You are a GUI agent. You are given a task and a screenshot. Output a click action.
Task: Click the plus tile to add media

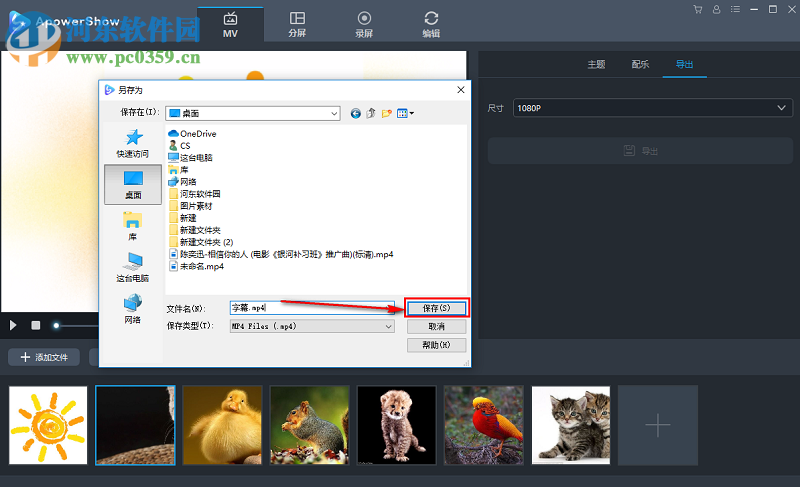pyautogui.click(x=658, y=425)
